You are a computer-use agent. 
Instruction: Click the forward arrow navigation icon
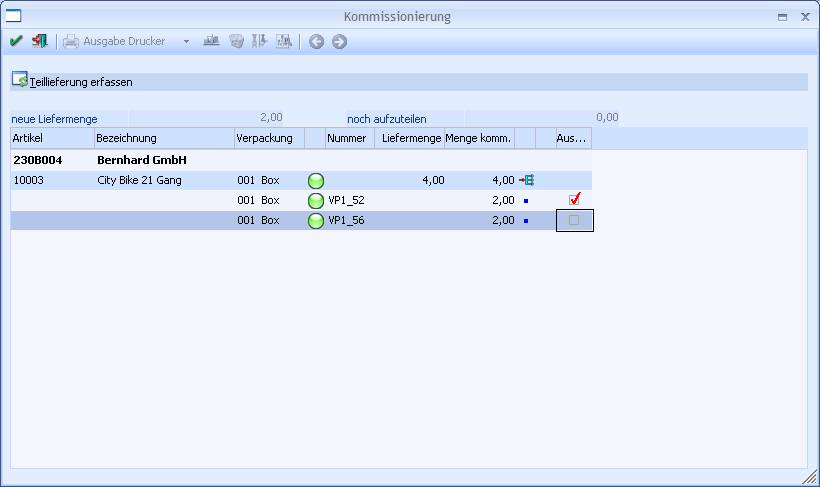339,41
